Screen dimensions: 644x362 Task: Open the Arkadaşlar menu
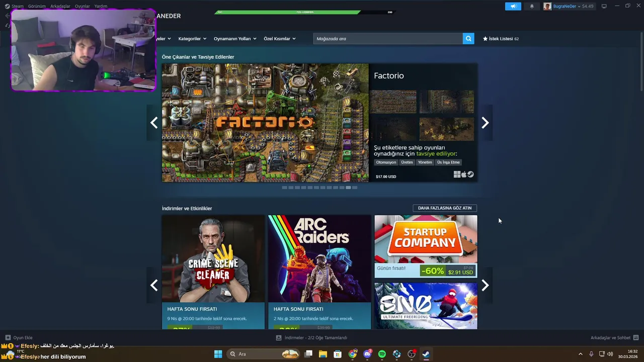(60, 6)
